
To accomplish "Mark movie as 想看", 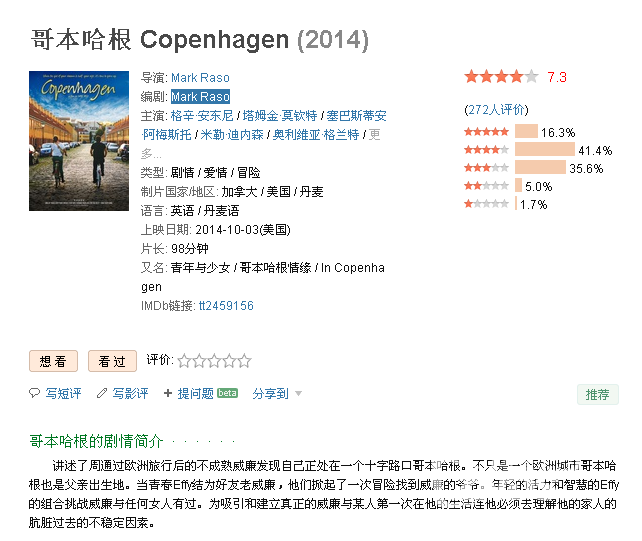I will click(53, 361).
